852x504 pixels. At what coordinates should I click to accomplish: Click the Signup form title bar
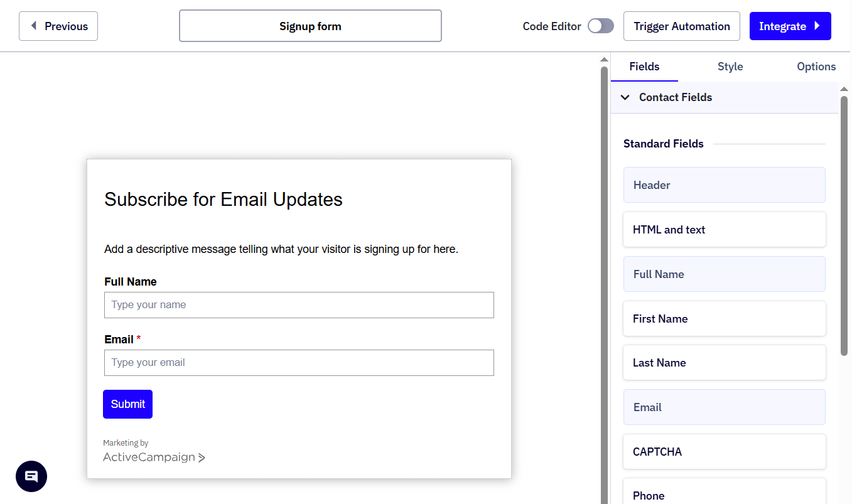310,26
